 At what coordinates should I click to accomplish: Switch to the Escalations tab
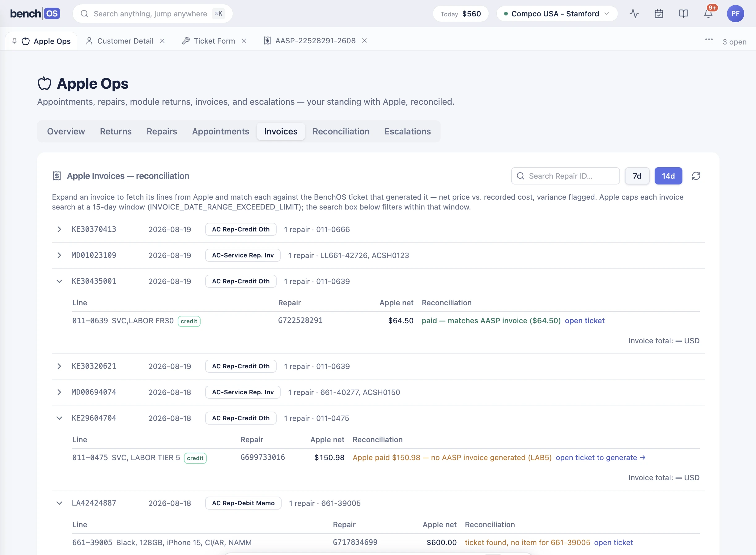408,131
